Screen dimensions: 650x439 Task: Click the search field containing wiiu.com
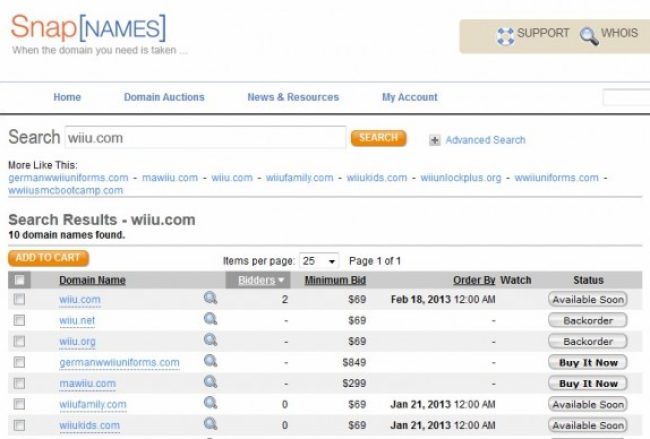pyautogui.click(x=205, y=138)
